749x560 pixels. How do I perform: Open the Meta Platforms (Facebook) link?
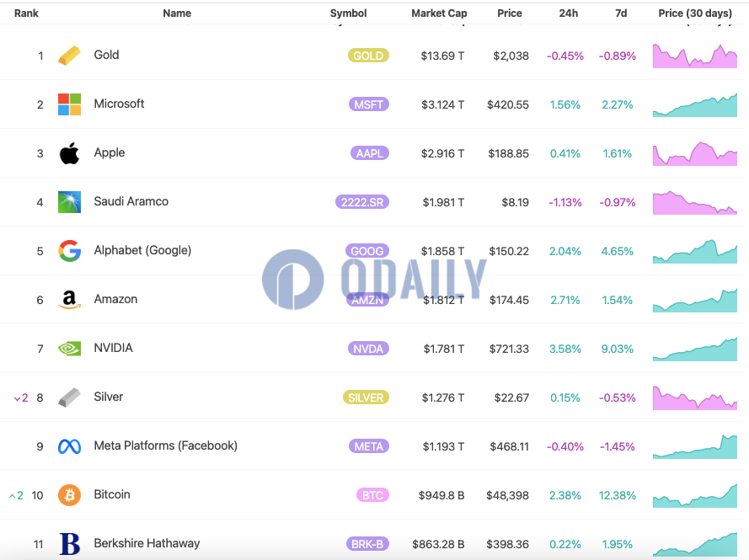(x=165, y=445)
